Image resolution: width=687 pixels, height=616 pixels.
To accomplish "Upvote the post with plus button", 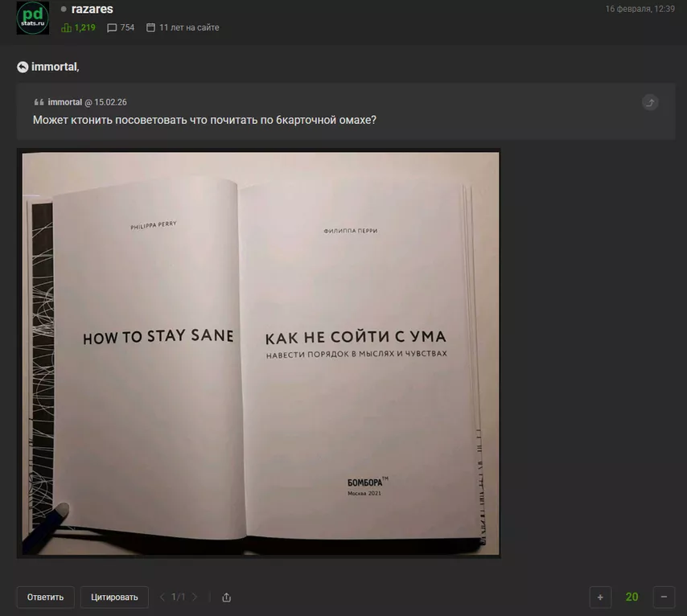I will [600, 597].
